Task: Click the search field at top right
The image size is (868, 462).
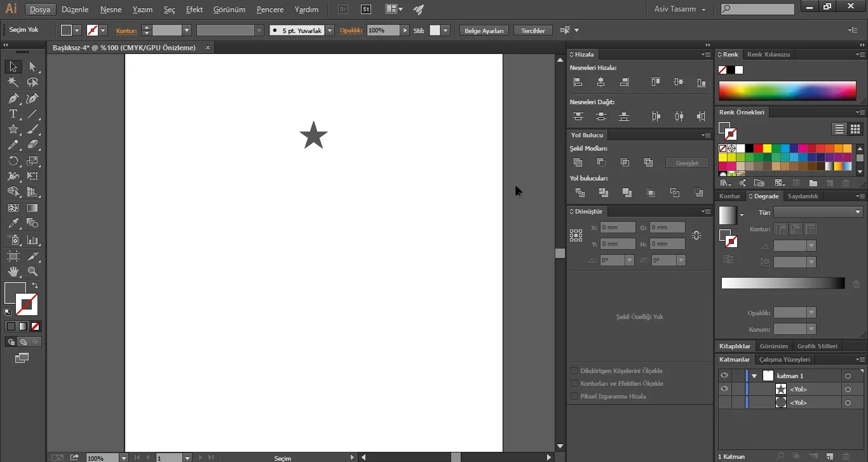Action: coord(757,9)
